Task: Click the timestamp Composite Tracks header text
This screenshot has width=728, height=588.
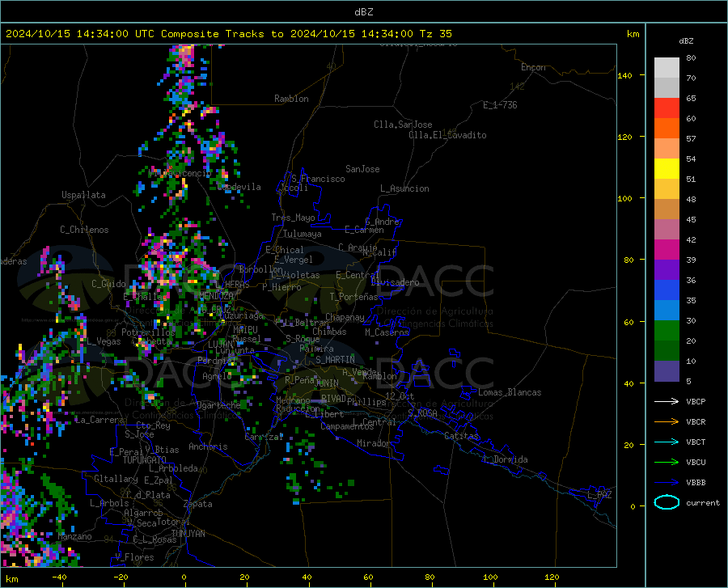Action: [228, 34]
